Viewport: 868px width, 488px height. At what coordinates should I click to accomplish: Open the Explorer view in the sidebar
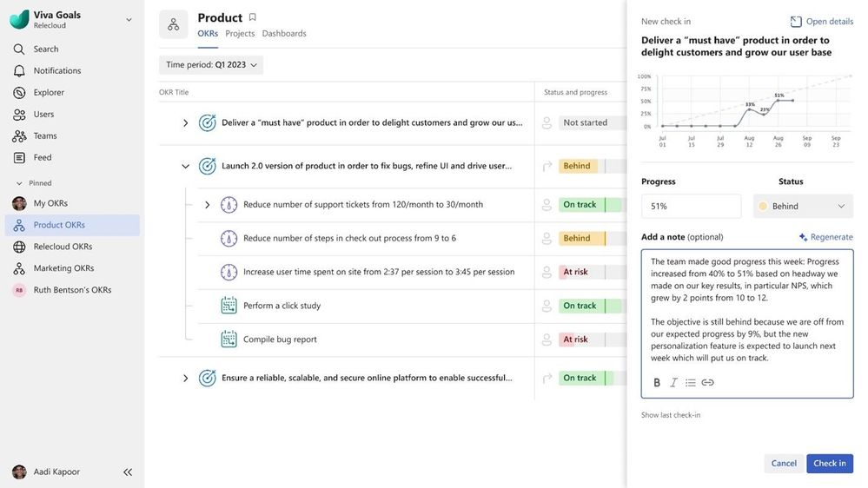coord(49,93)
